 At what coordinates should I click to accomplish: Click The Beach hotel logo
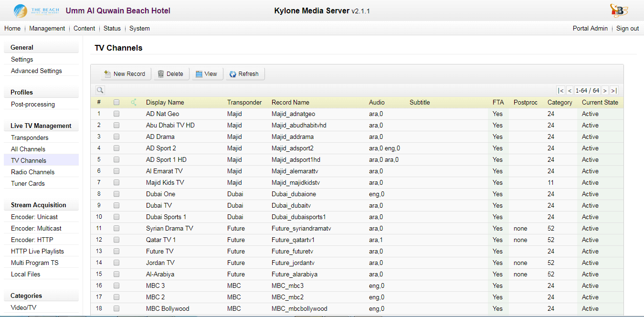pos(36,11)
